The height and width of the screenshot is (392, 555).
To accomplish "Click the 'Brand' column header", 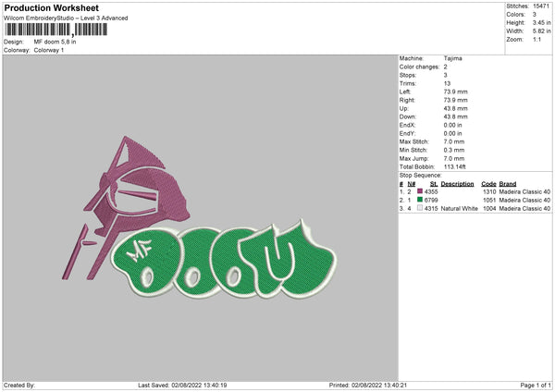I will [x=508, y=184].
